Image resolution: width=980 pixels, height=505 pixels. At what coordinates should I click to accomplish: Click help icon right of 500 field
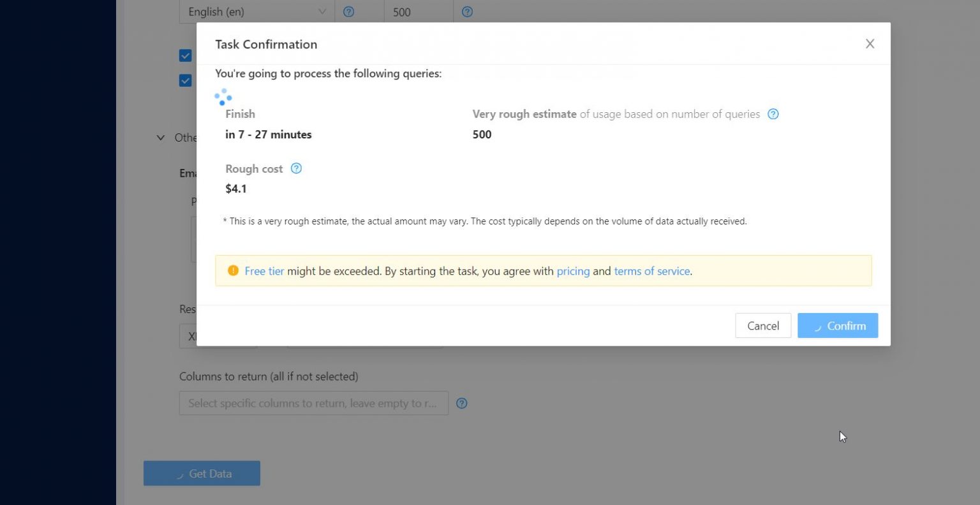[x=467, y=11]
